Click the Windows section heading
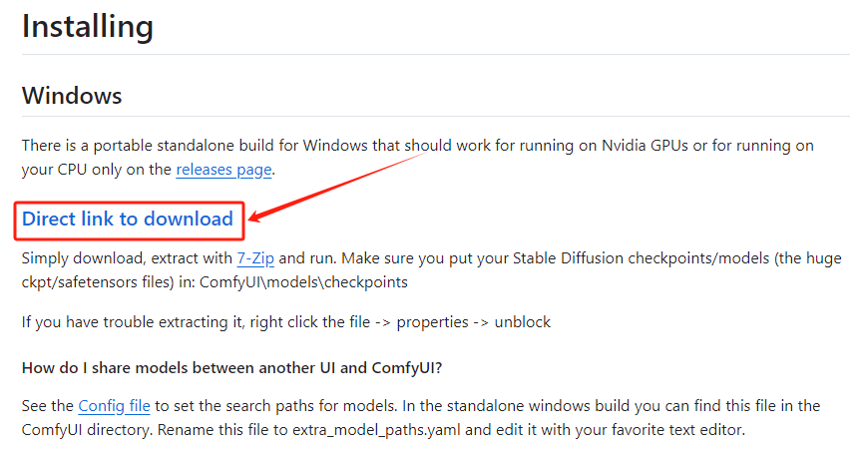The image size is (868, 455). [72, 96]
